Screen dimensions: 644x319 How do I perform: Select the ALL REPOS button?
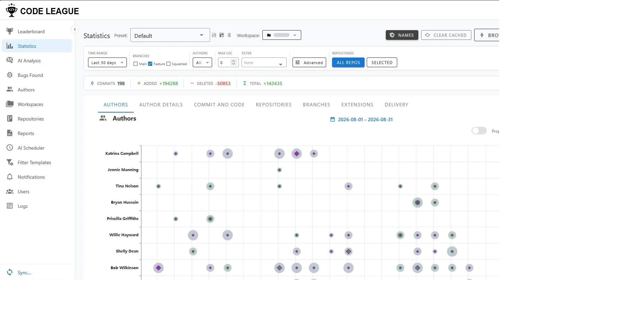pyautogui.click(x=348, y=63)
